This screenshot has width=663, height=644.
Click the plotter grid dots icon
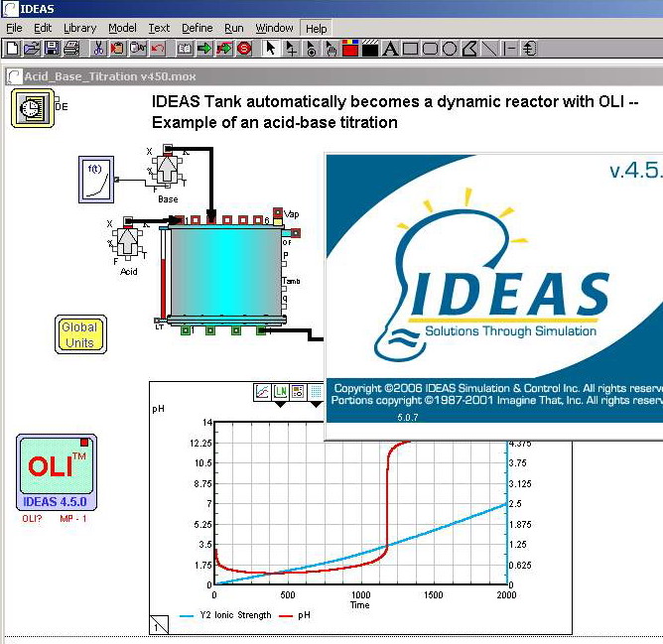(x=316, y=392)
